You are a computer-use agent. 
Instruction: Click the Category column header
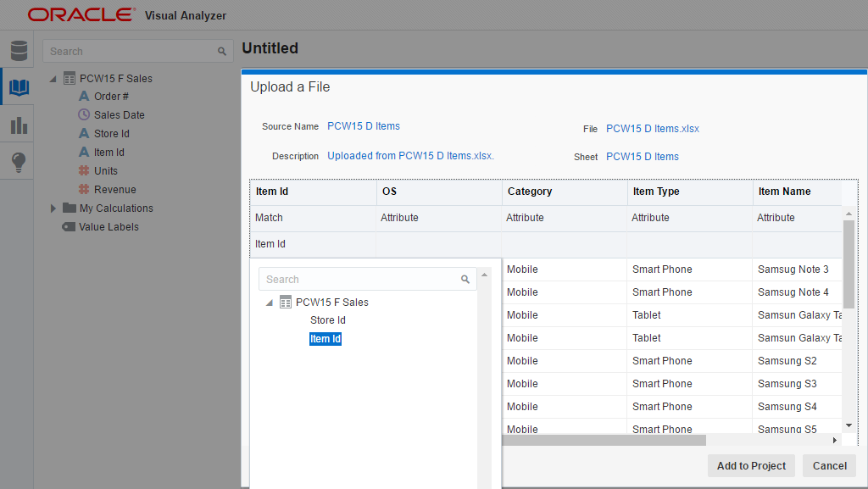(x=565, y=192)
